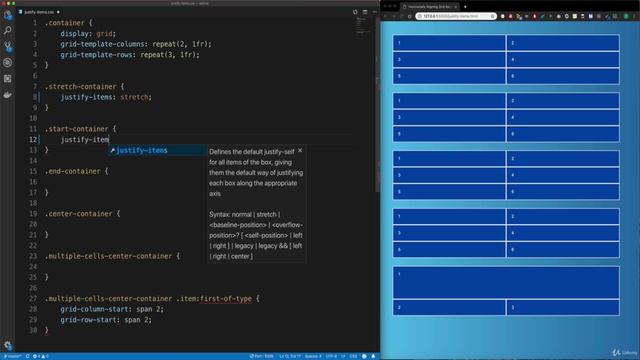Open the Extensions view in activity bar
Screen dimensions: 640x360
click(7, 78)
